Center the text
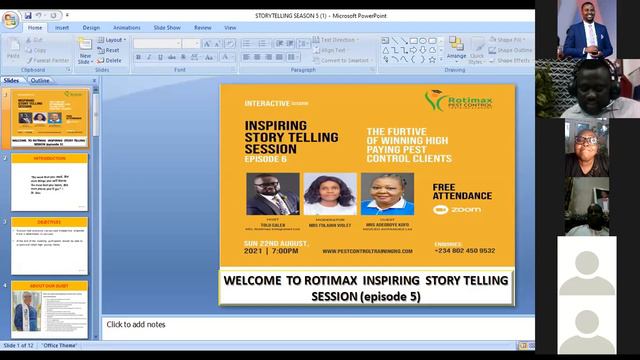The height and width of the screenshot is (360, 640). point(257,57)
